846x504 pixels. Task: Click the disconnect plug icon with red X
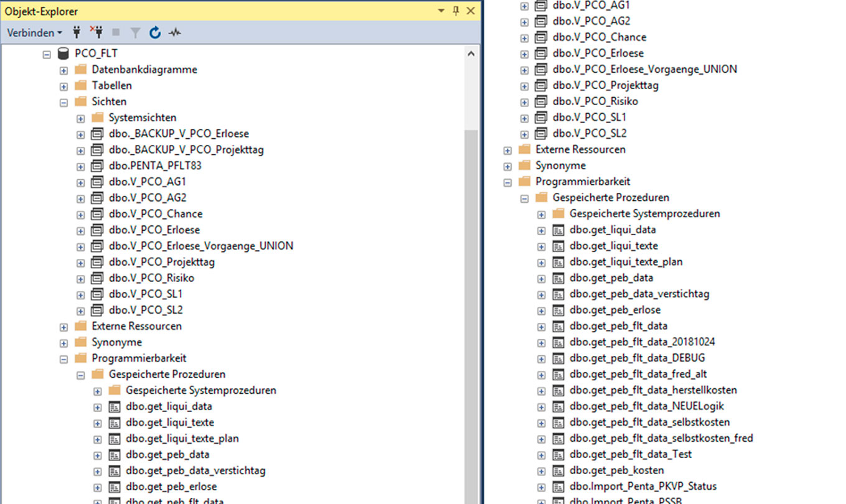tap(96, 32)
